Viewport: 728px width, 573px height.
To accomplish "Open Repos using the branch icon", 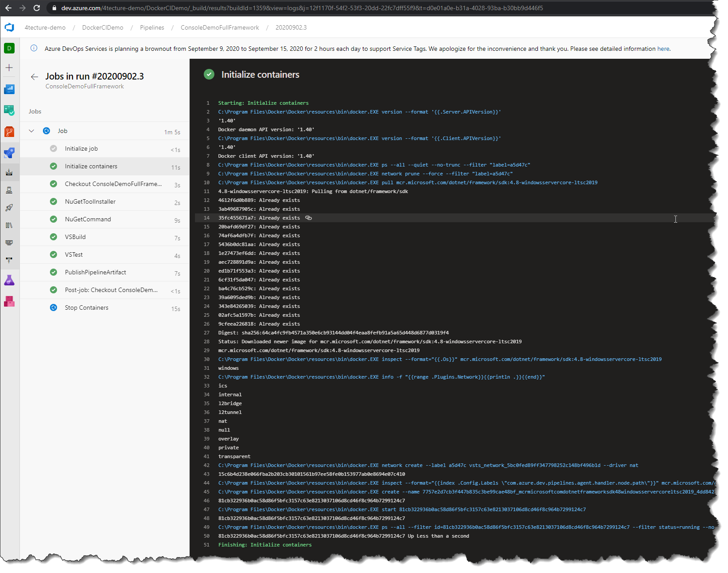I will pos(9,132).
